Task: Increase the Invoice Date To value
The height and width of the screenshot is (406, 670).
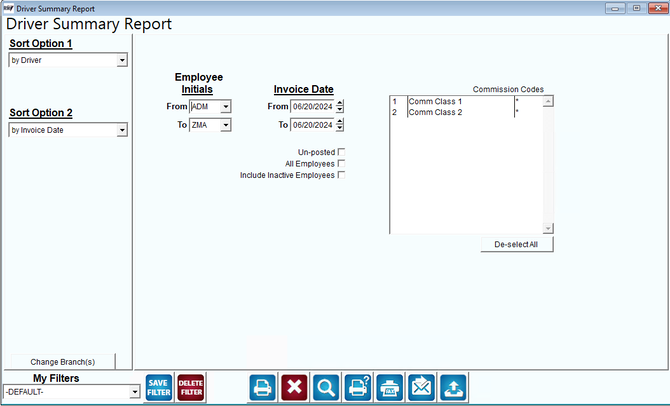Action: [340, 121]
